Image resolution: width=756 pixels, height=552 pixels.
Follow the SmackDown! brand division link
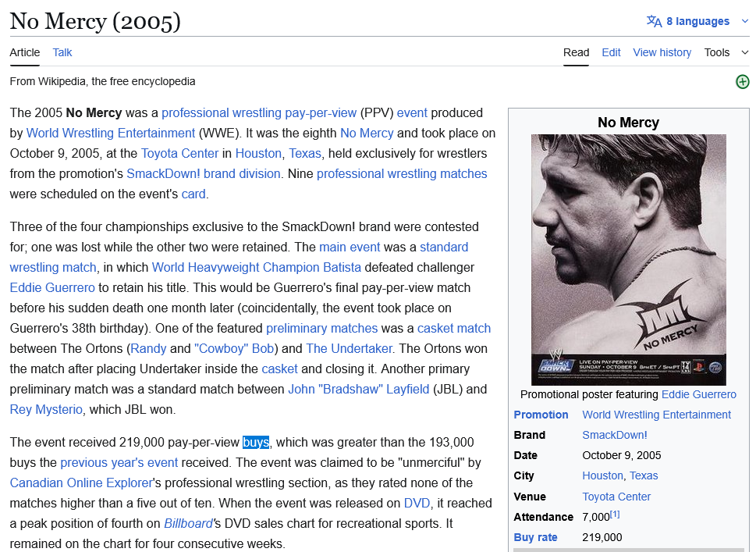204,173
